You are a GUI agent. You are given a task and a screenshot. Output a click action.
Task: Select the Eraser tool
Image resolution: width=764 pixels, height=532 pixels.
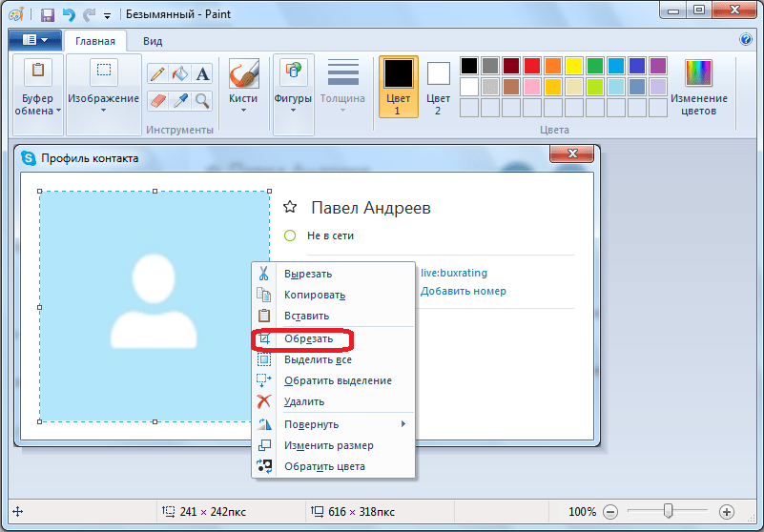tap(157, 100)
